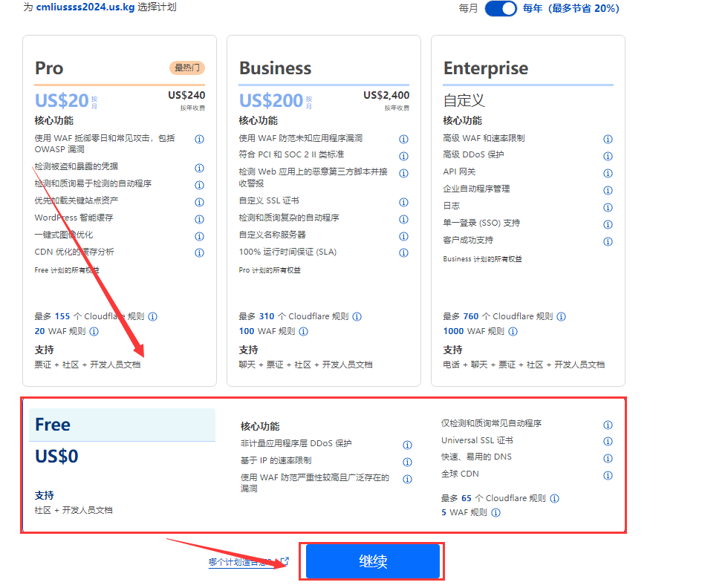The width and height of the screenshot is (702, 588).
Task: Click info icon for 基于 IP 的速率限制
Action: [x=407, y=463]
